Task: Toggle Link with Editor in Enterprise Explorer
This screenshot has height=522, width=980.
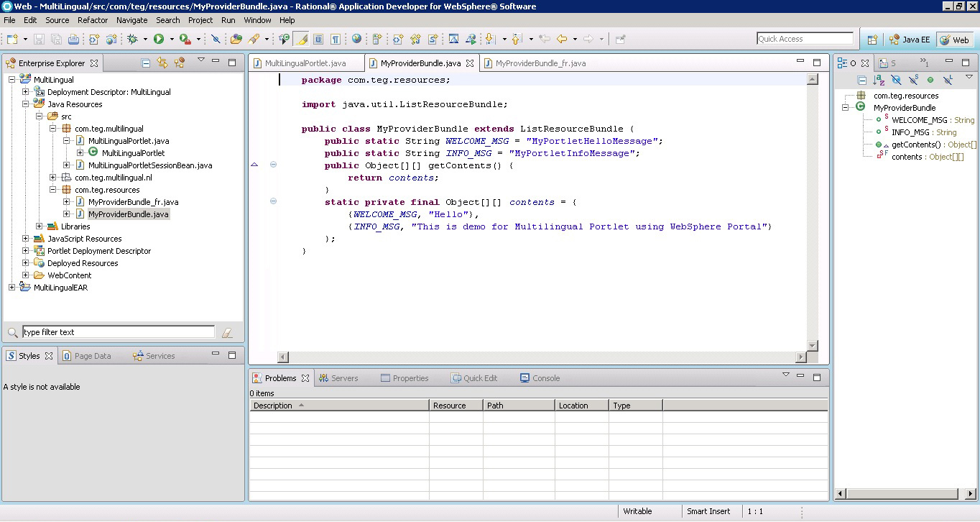Action: click(x=162, y=63)
